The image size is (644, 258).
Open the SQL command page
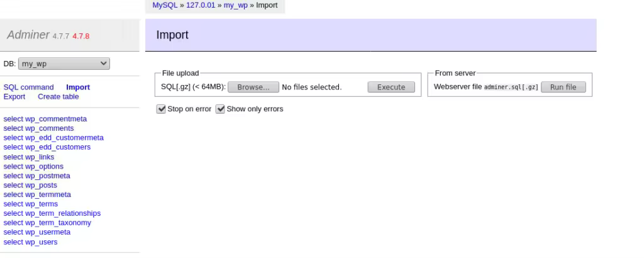point(29,87)
